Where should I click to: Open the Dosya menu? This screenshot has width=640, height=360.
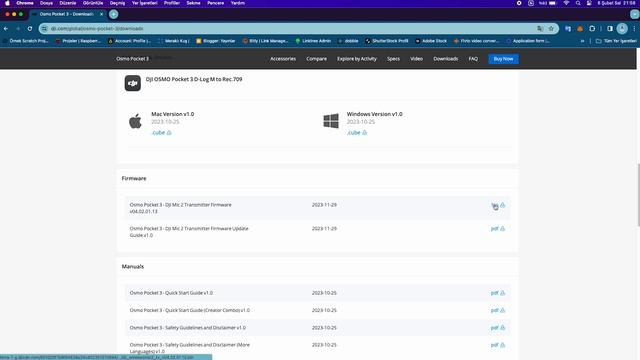[x=46, y=3]
